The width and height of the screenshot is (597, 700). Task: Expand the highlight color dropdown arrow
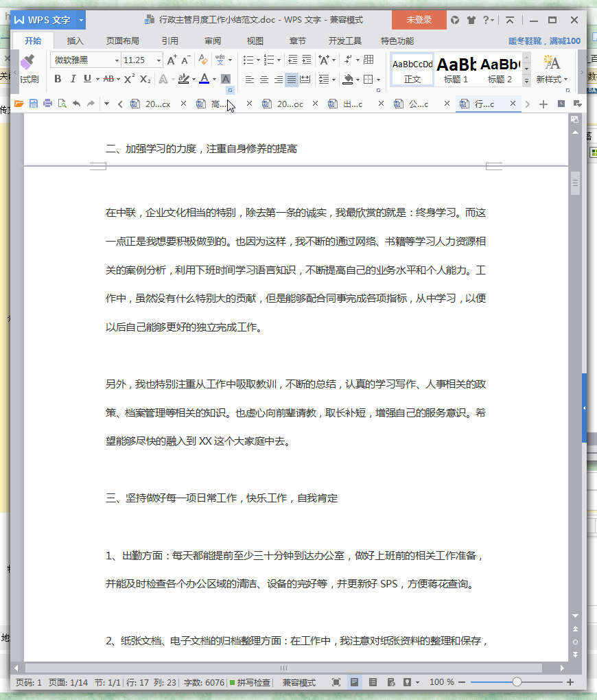point(194,80)
